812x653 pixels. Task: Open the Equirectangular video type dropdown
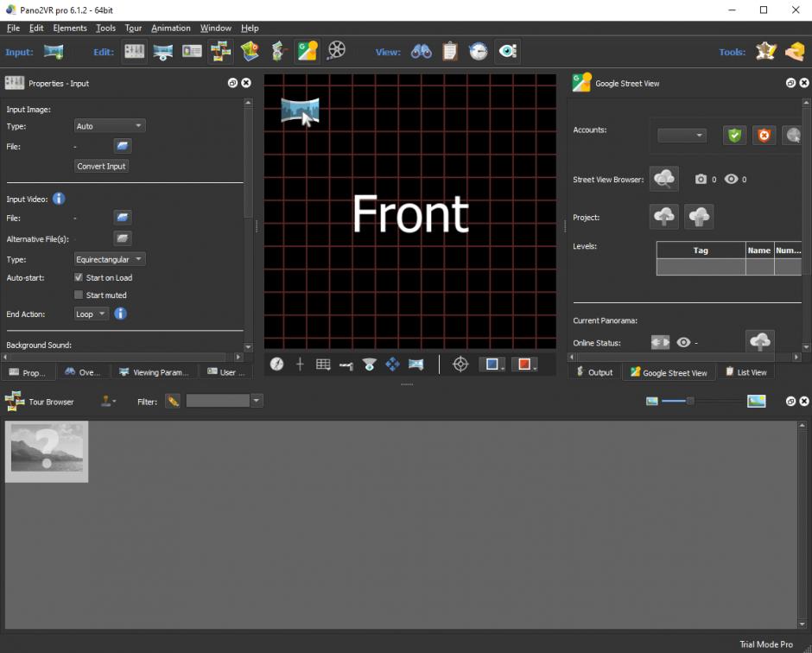coord(110,259)
